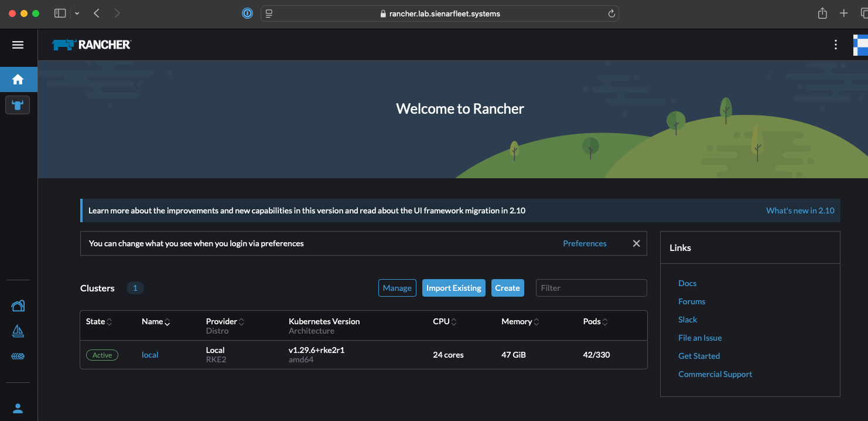The height and width of the screenshot is (421, 868).
Task: Toggle Safari sidebar visibility
Action: click(60, 13)
